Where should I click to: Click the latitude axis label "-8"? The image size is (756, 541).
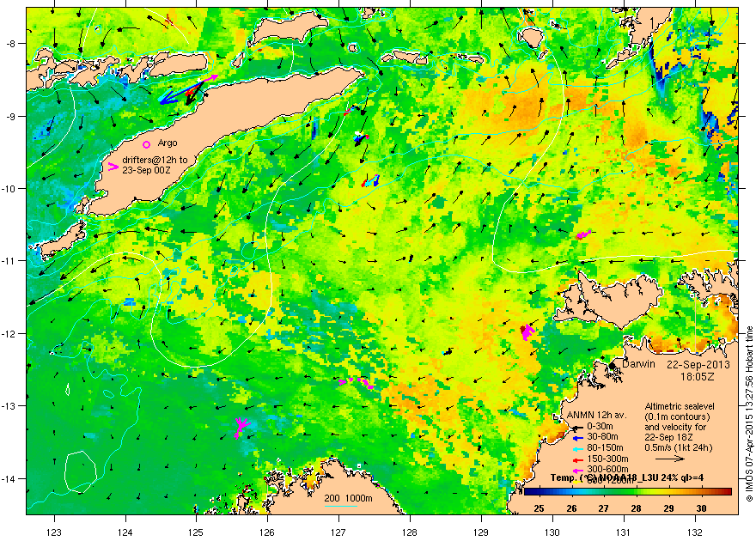[x=10, y=43]
